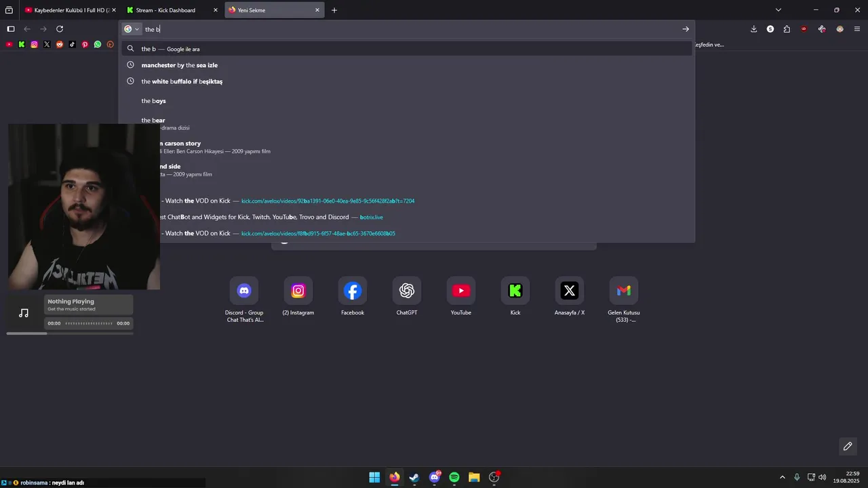Screen dimensions: 868x488
Task: Open the uBlock Origin shield extension
Action: point(804,29)
